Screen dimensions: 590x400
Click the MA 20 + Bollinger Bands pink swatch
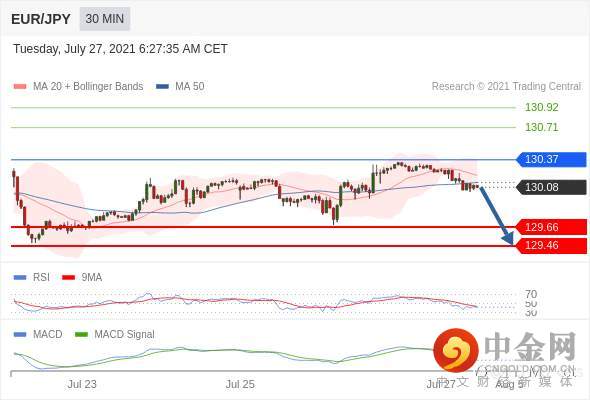coord(20,87)
